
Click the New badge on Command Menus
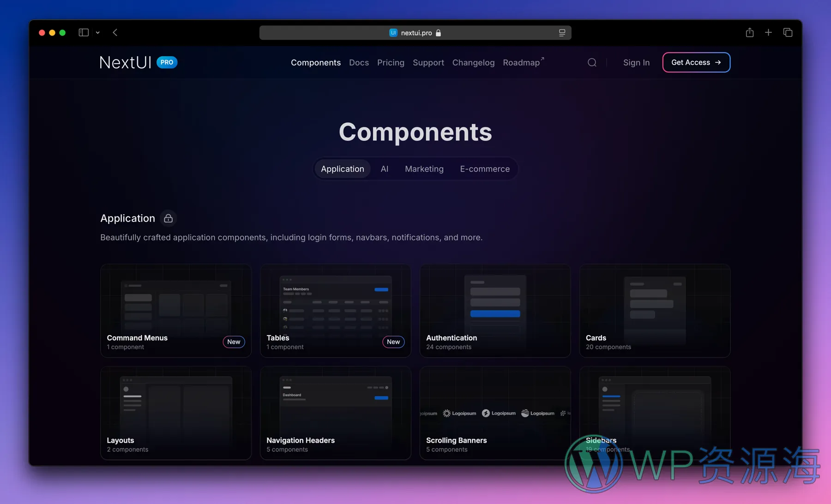(x=234, y=342)
